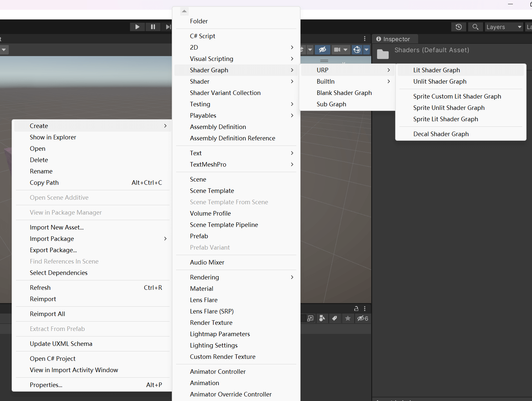Search by Type in Project window
Image resolution: width=532 pixels, height=401 pixels.
click(x=322, y=318)
